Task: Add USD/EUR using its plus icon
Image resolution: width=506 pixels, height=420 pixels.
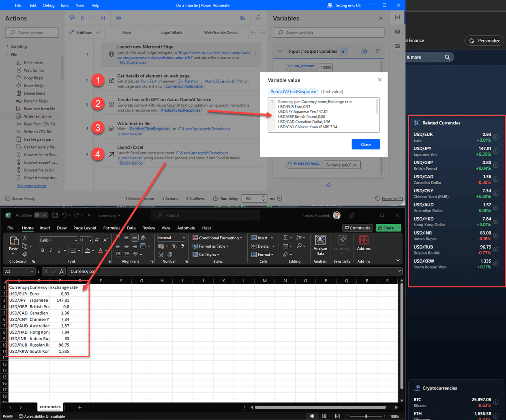Action: 495,137
